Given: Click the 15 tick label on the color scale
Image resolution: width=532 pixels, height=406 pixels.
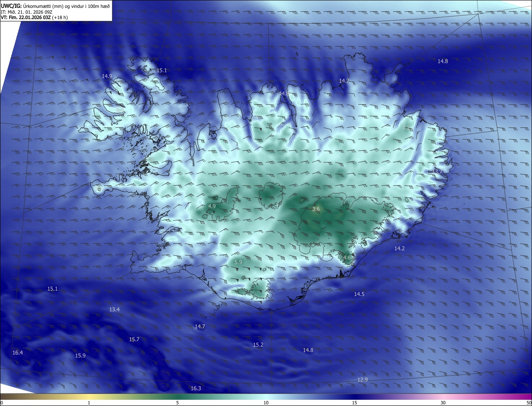Looking at the screenshot, I should 355,403.
